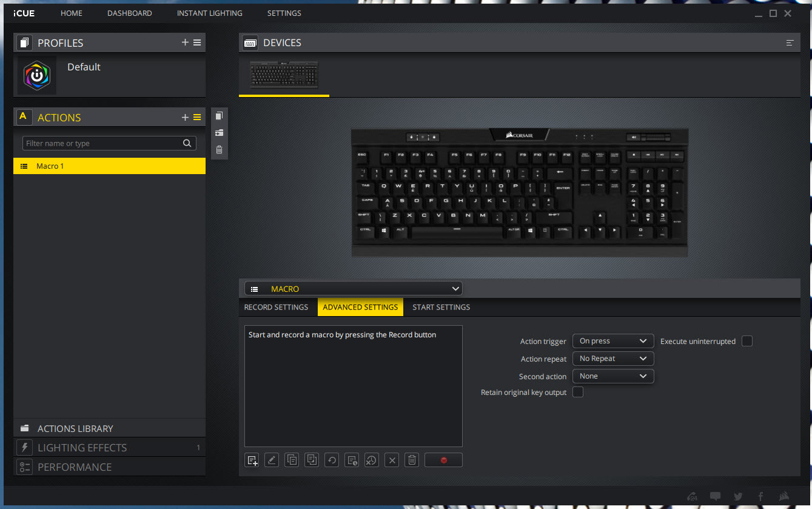Click the macro events list area text
The height and width of the screenshot is (509, 812).
pos(342,335)
